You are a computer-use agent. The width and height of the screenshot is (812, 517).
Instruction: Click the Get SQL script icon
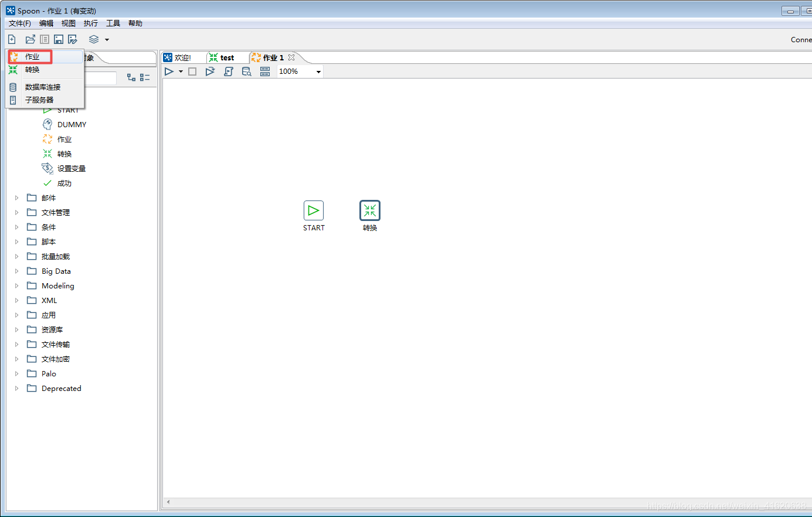(229, 72)
